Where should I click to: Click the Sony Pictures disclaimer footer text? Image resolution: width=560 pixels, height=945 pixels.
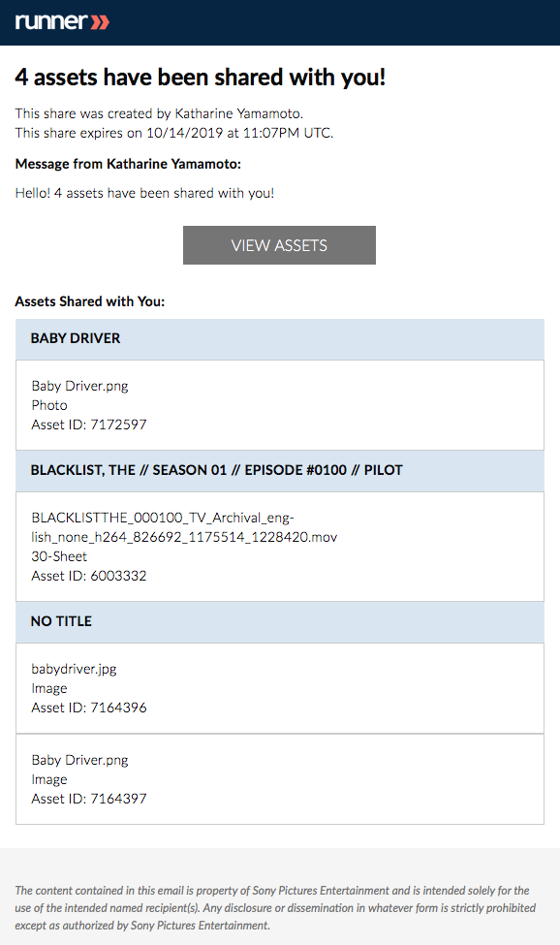tap(275, 907)
